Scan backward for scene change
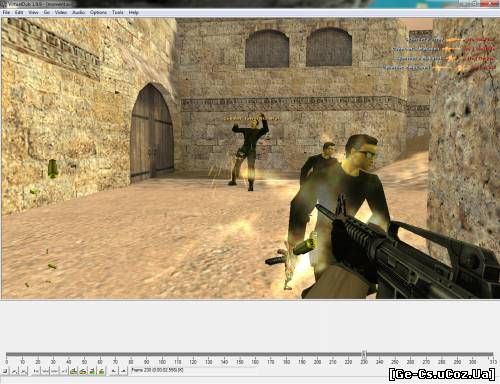The height and width of the screenshot is (384, 500). click(92, 371)
